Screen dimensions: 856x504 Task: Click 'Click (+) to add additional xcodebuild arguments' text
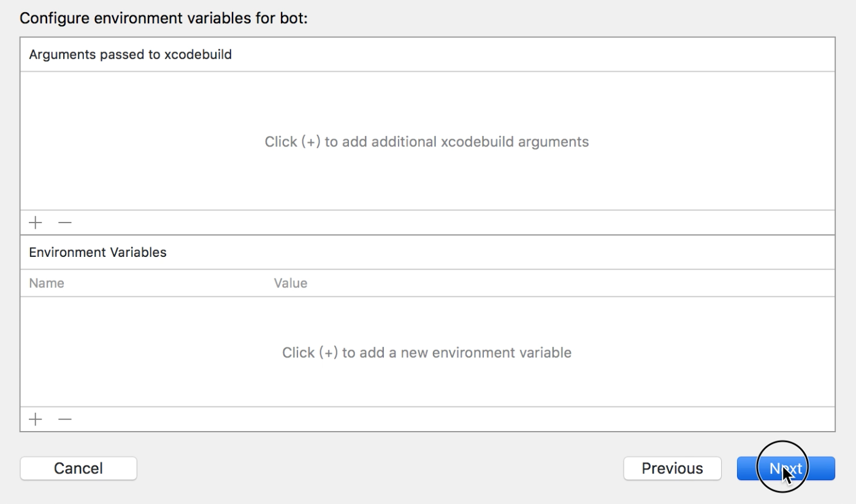click(427, 142)
